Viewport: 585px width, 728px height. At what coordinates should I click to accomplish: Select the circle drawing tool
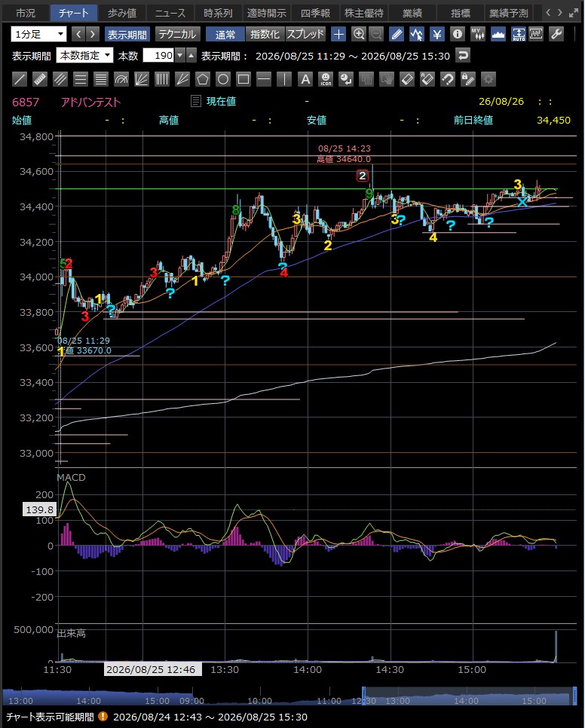[x=223, y=79]
